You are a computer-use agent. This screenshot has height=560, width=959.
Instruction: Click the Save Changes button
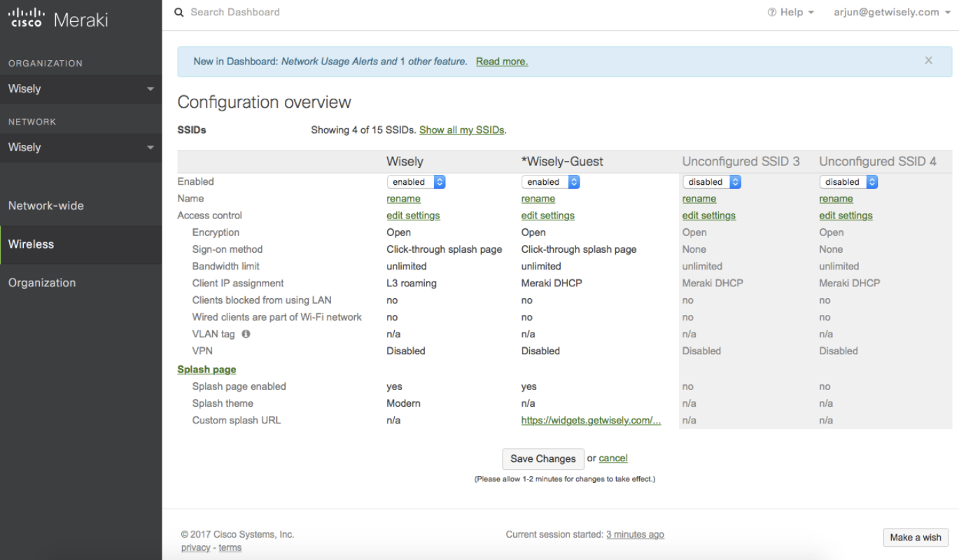[543, 459]
